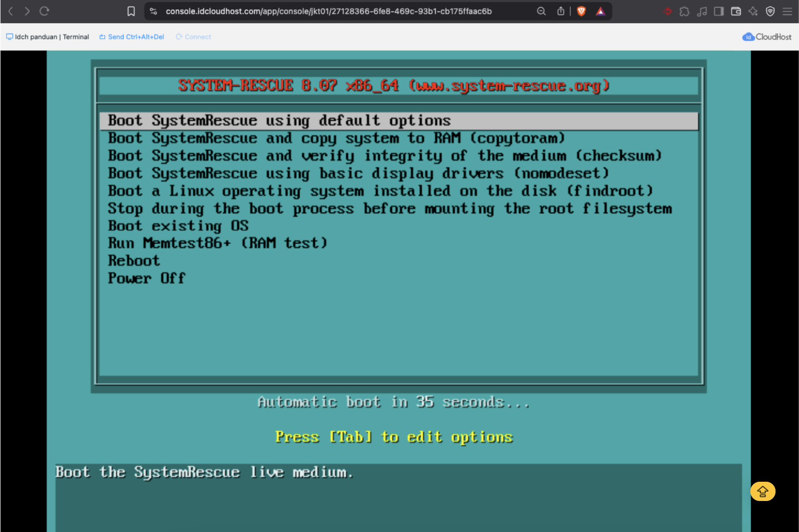Screen dimensions: 799x532
Task: Click 'Press [Tab] to edit options' text
Action: [x=394, y=437]
